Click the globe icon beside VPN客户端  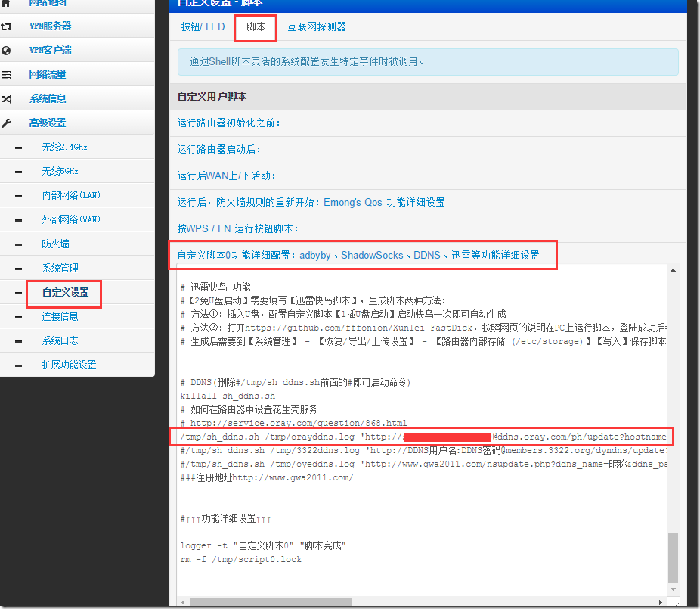(x=6, y=51)
